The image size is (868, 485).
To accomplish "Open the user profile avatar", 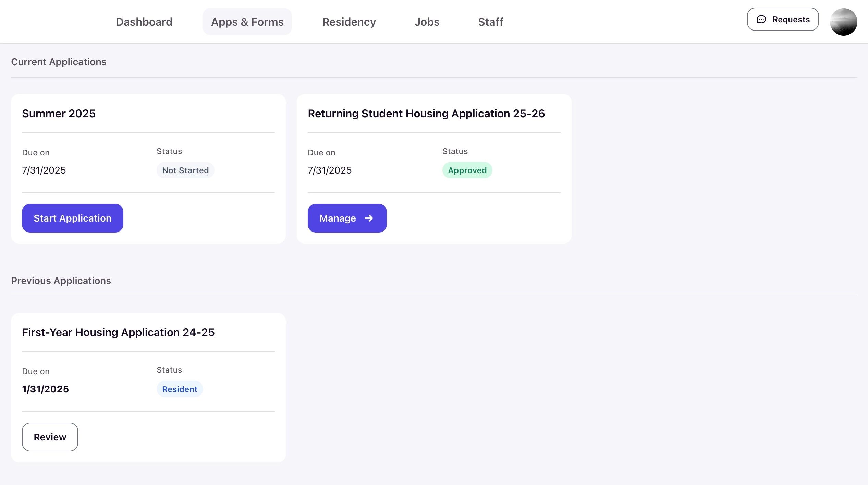I will (843, 22).
